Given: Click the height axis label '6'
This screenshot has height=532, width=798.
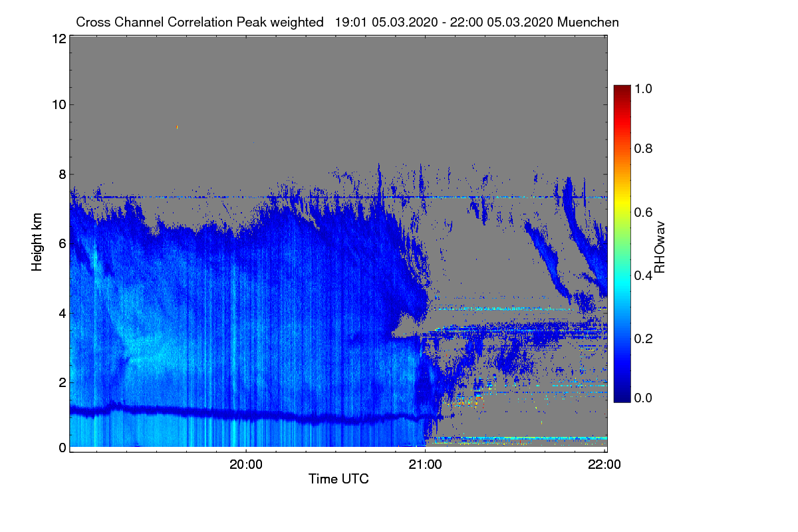Looking at the screenshot, I should click(x=62, y=244).
